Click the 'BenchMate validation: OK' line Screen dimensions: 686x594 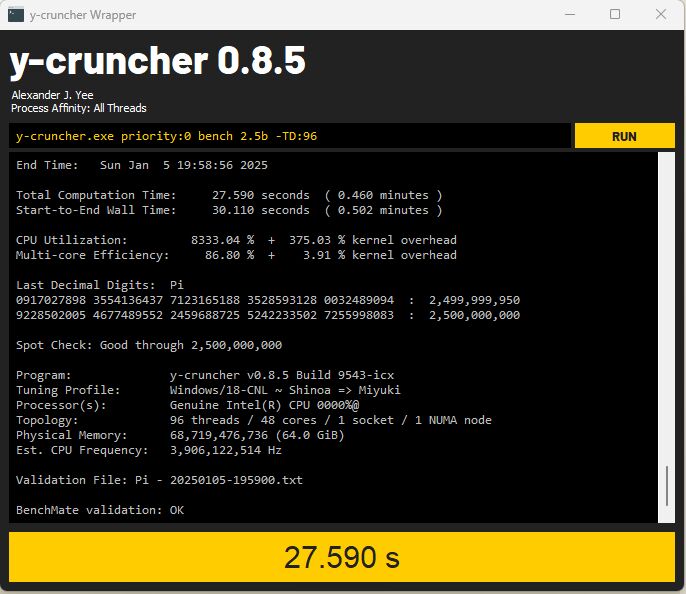[x=100, y=510]
